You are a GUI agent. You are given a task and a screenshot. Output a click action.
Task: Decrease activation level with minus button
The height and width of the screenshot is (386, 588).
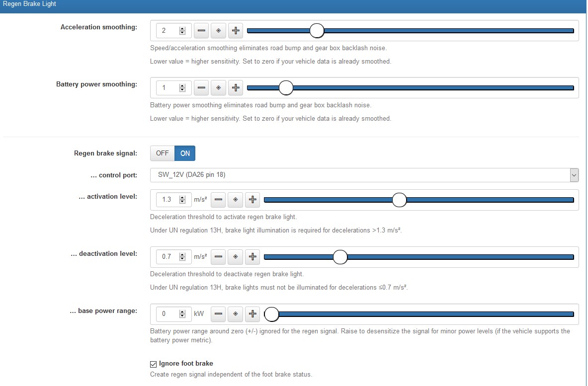tap(218, 200)
